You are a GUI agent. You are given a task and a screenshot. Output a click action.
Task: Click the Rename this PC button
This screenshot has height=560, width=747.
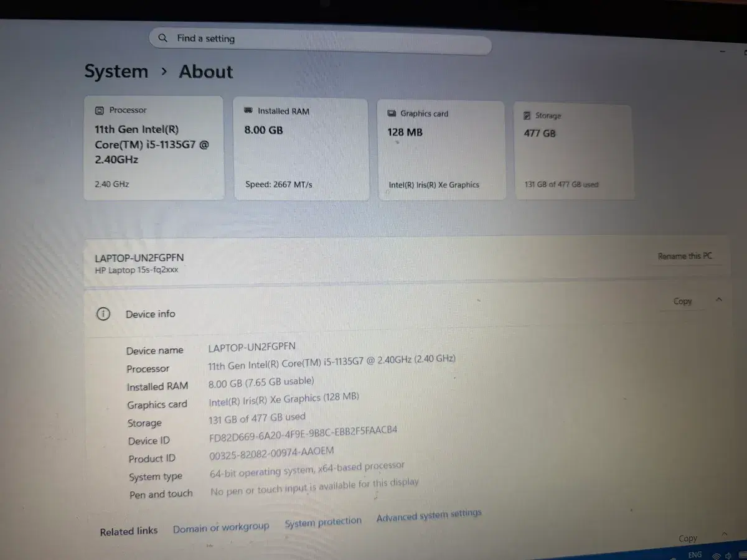coord(685,256)
